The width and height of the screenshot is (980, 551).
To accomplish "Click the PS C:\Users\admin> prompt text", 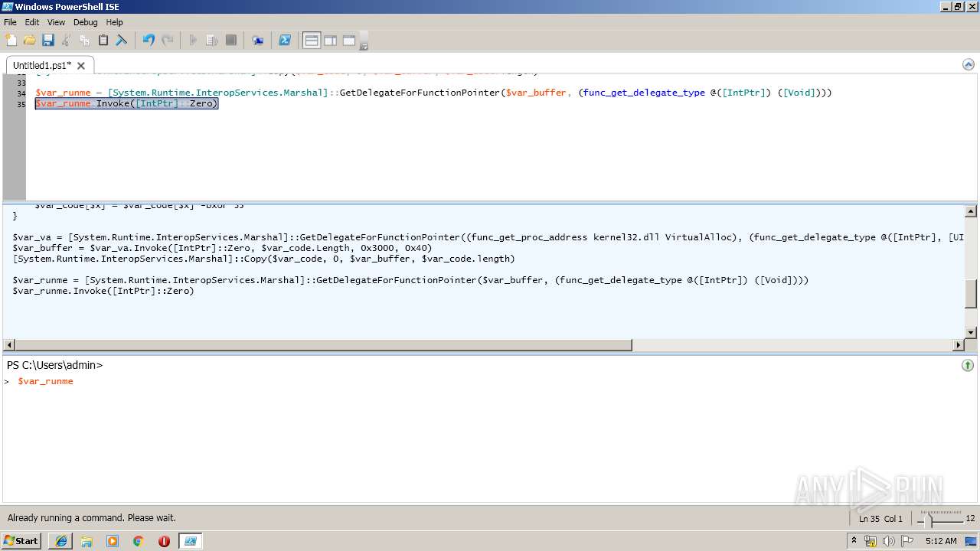I will click(54, 365).
